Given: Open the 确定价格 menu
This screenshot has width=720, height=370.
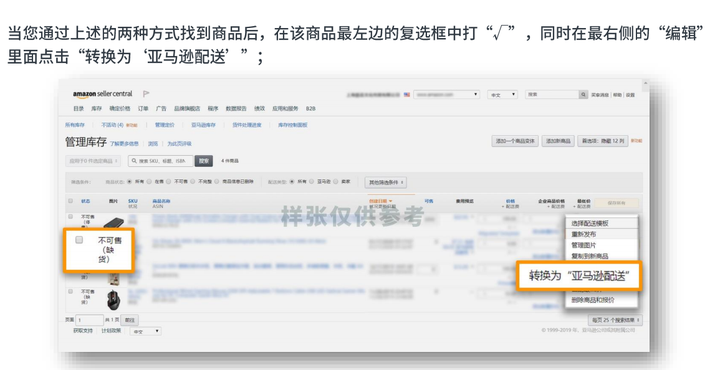Looking at the screenshot, I should click(x=119, y=109).
